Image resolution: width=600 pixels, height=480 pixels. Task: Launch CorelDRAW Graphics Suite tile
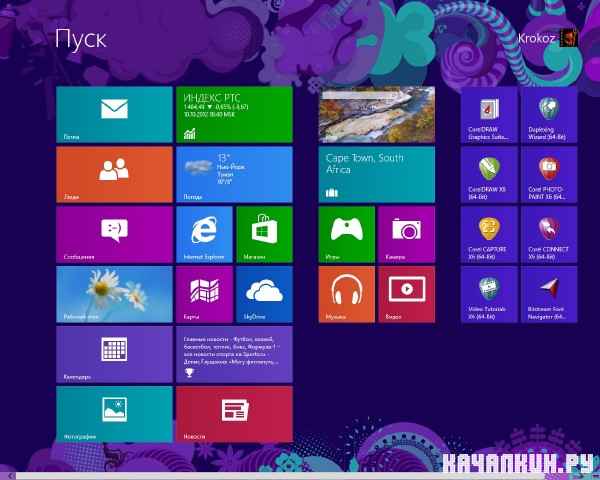(x=489, y=114)
